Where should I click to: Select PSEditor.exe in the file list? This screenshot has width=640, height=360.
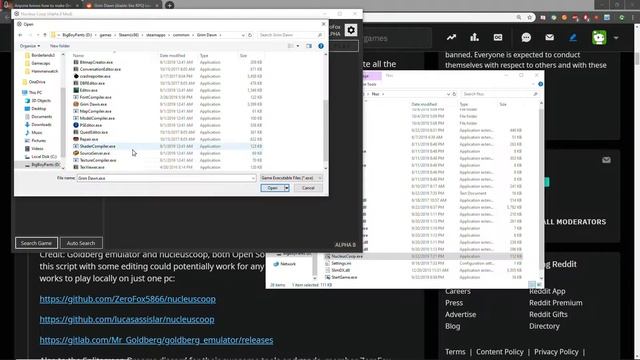[x=91, y=125]
